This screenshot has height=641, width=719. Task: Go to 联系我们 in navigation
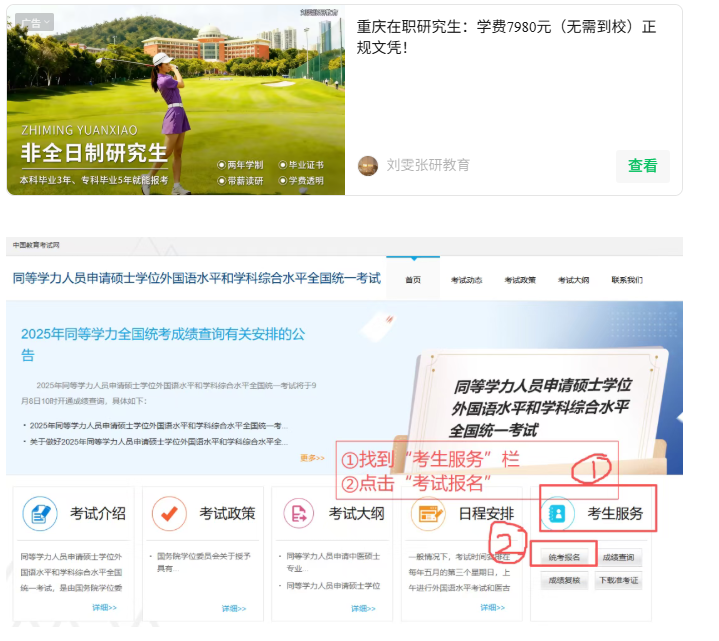(627, 280)
